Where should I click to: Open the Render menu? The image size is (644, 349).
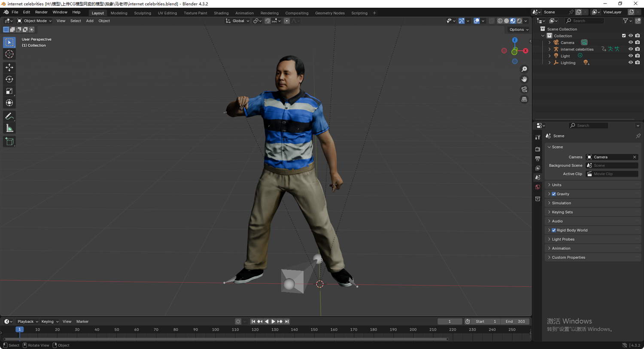[41, 12]
